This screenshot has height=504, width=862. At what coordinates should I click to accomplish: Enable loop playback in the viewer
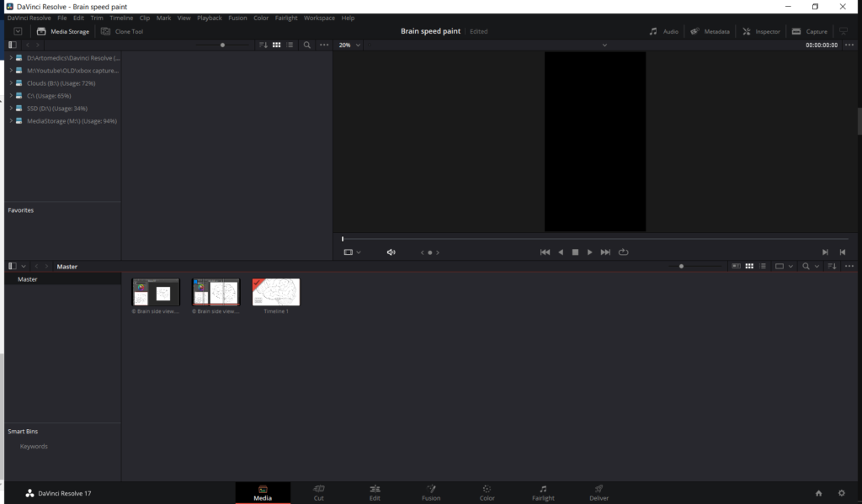[623, 252]
